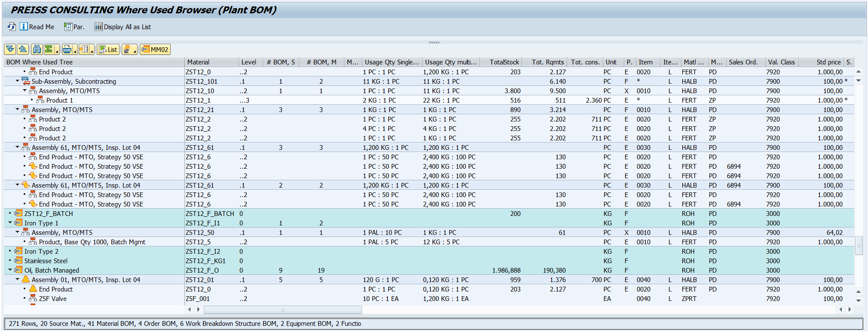Select the Stainlesse Steel tree row
868x331 pixels.
click(46, 261)
